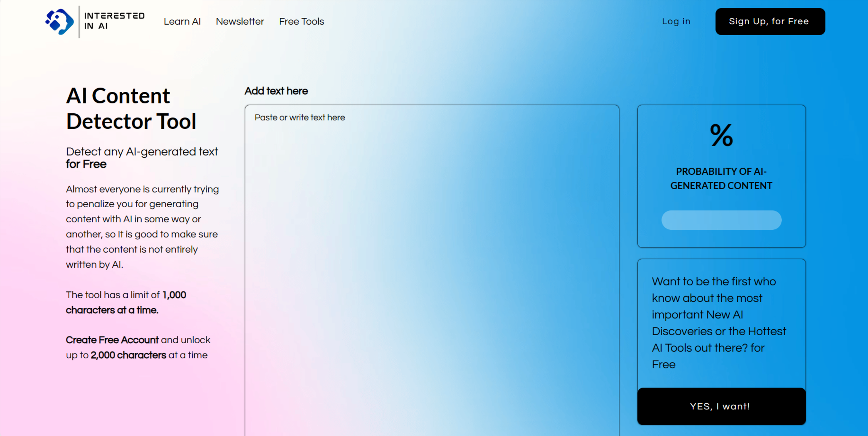The width and height of the screenshot is (868, 436).
Task: Click the 2,000 characters bold text
Action: coord(128,355)
